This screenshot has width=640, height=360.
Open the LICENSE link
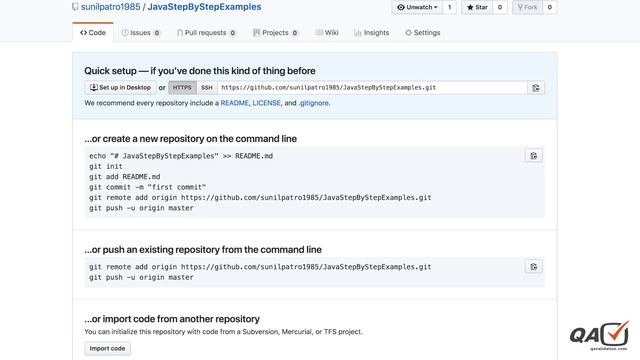click(267, 103)
